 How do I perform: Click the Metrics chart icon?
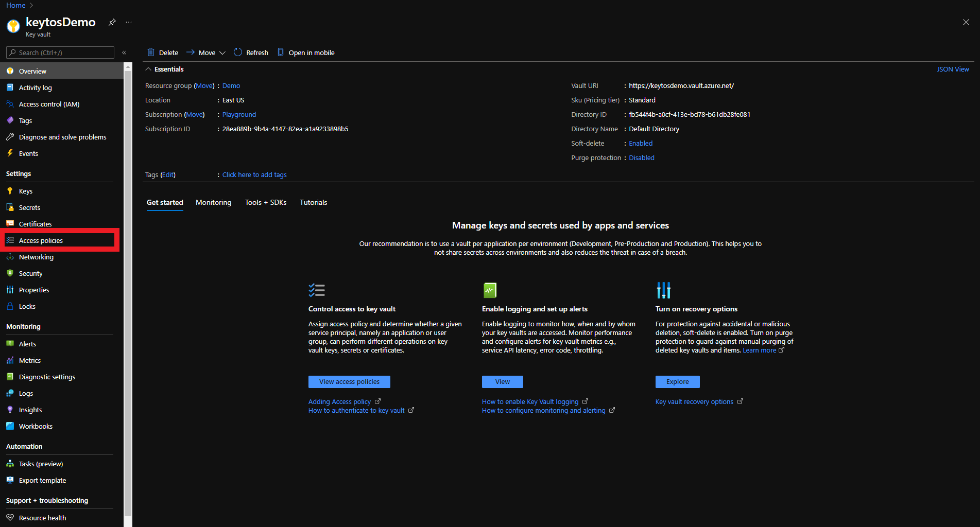[x=10, y=360]
